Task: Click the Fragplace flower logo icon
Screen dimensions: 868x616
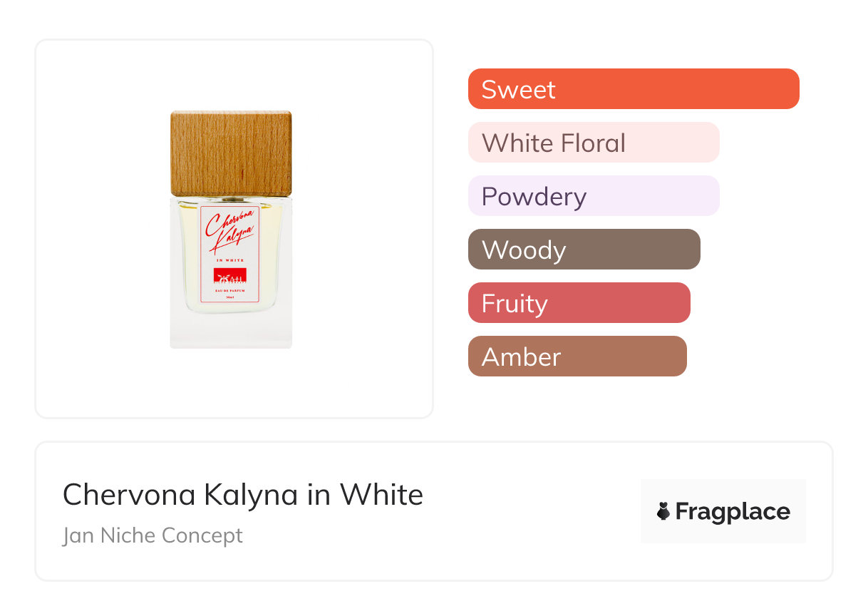Action: click(663, 511)
